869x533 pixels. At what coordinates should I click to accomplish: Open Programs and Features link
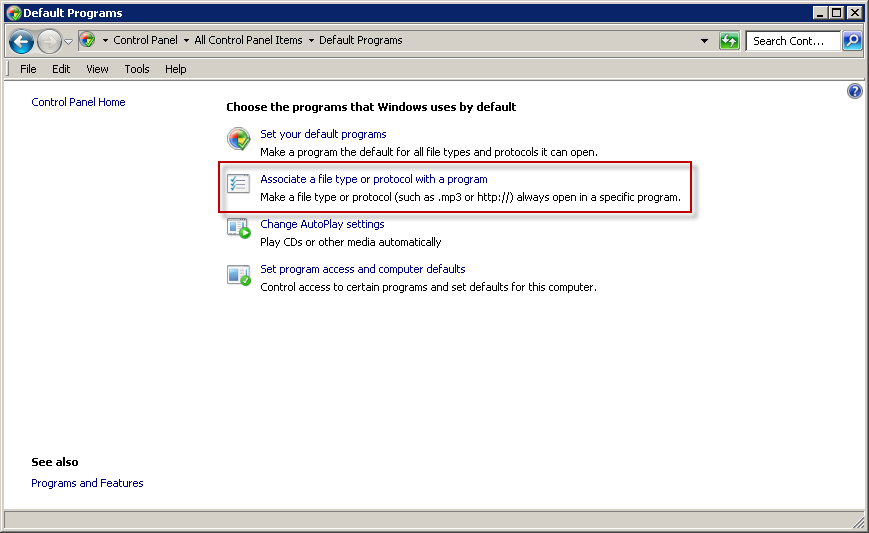(87, 483)
